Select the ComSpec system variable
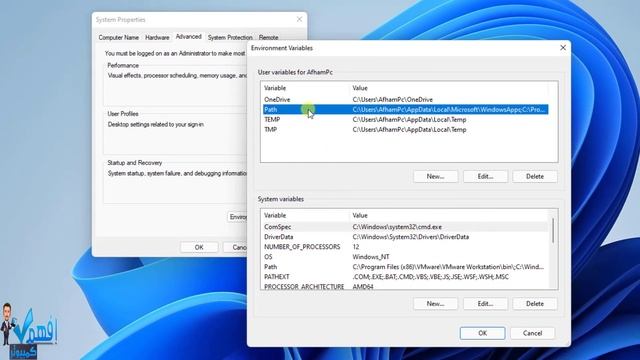 pyautogui.click(x=405, y=227)
